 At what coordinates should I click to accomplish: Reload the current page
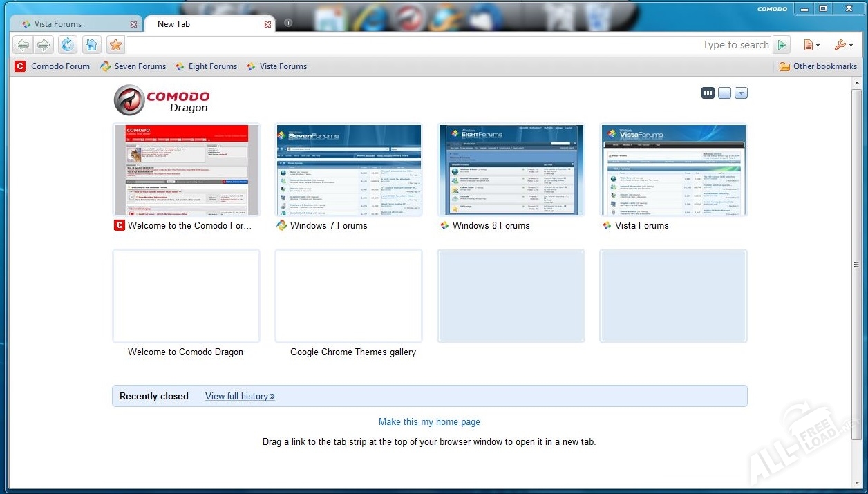(67, 45)
